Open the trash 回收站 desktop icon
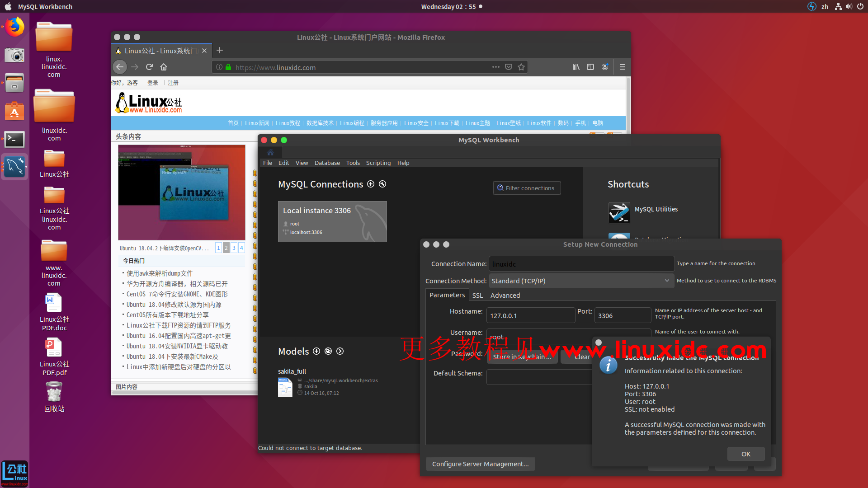868x488 pixels. [54, 398]
